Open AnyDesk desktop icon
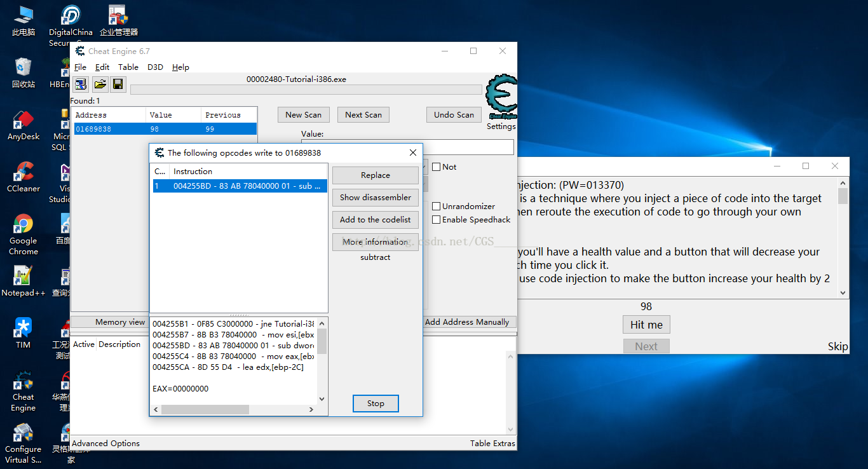The height and width of the screenshot is (469, 868). point(24,125)
